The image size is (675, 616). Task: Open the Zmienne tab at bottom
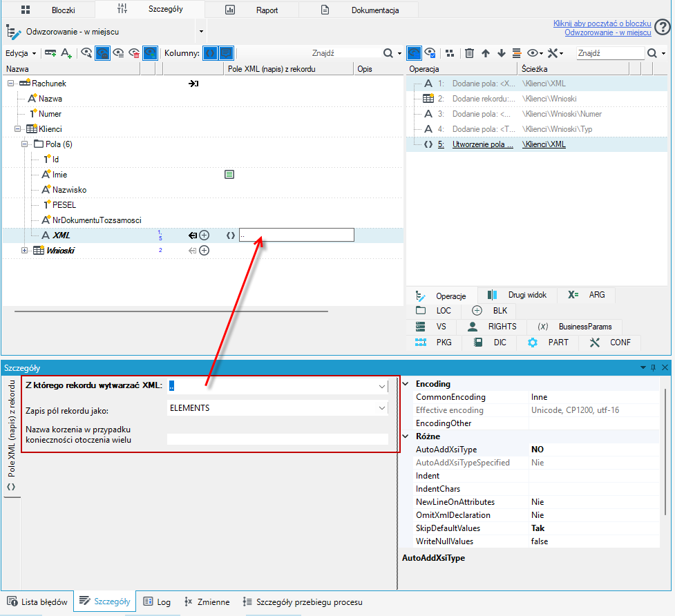coord(206,601)
